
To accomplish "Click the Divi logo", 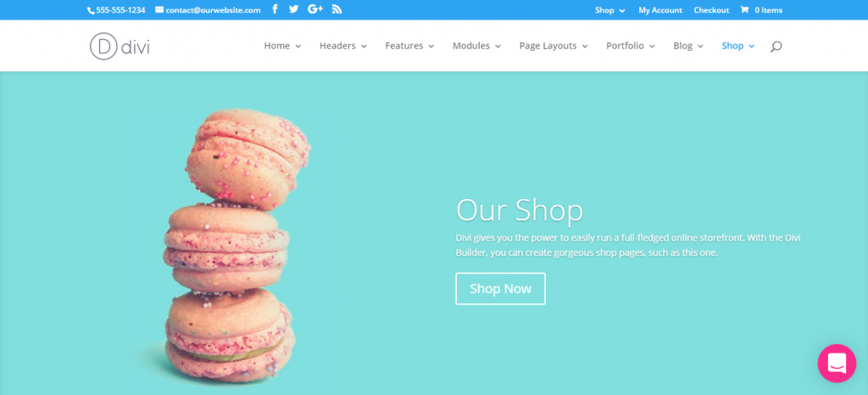I will click(x=120, y=47).
